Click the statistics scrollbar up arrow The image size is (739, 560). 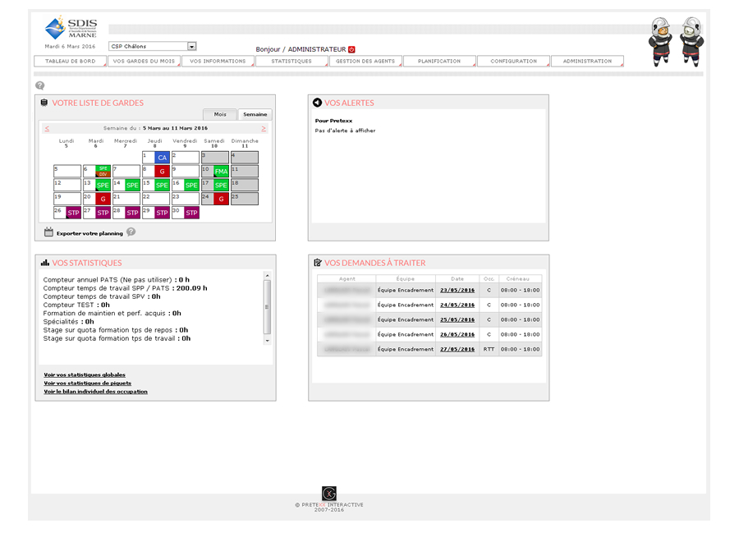pos(267,275)
